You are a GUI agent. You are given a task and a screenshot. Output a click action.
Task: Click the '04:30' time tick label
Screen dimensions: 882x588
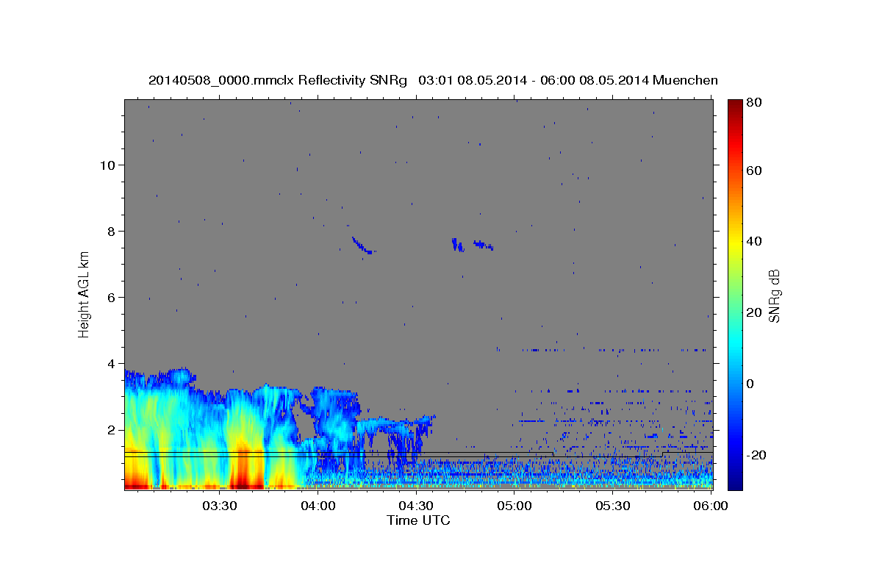pos(417,506)
